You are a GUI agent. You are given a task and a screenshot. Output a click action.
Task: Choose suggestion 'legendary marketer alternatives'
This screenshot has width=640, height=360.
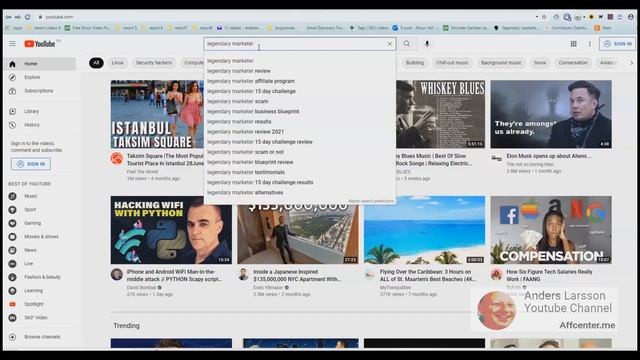coord(300,193)
